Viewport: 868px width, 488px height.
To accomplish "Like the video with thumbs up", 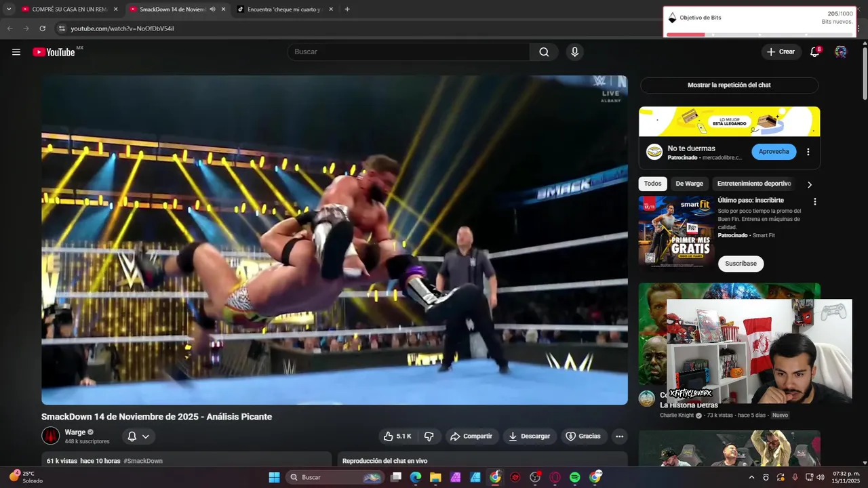I will (397, 436).
